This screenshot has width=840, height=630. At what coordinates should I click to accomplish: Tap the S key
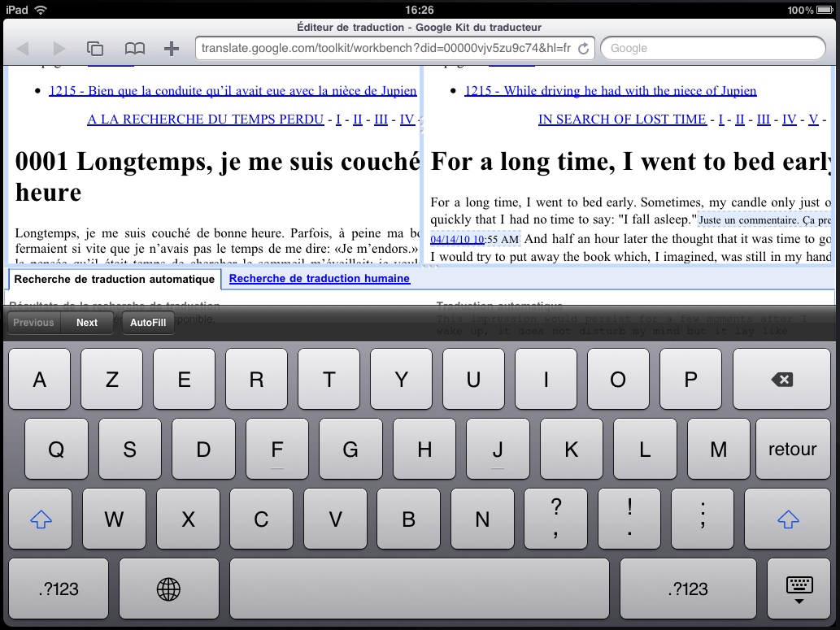coord(129,449)
